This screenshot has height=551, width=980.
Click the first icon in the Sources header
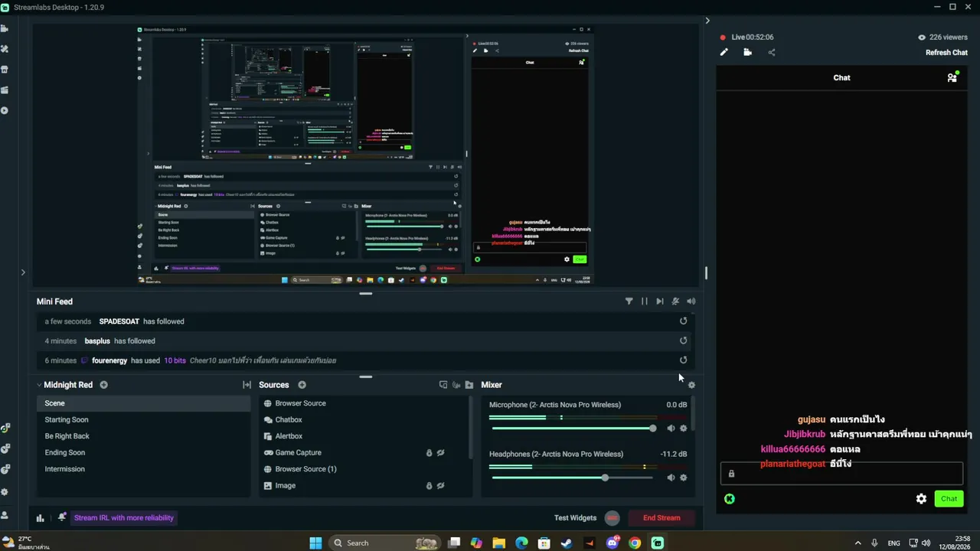coord(443,385)
